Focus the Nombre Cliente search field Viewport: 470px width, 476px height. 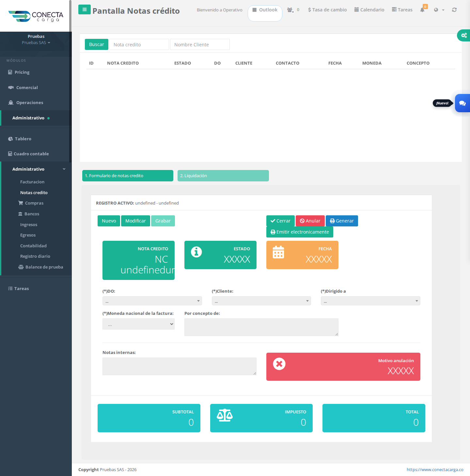(x=200, y=44)
